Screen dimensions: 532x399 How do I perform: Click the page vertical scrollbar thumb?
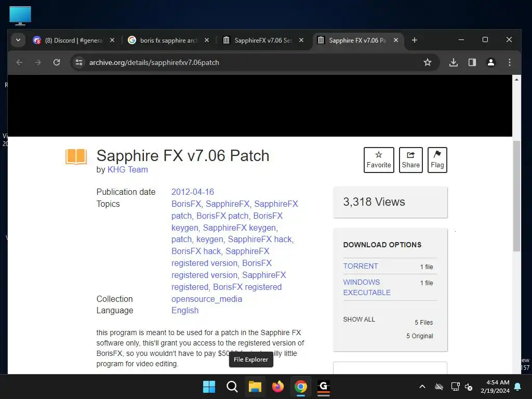click(x=516, y=196)
